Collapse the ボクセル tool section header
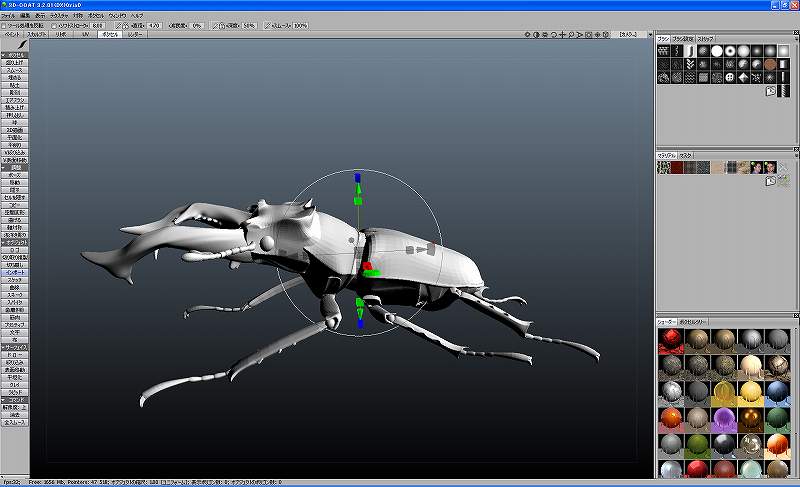Screen dimensions: 800x487 [x=14, y=55]
